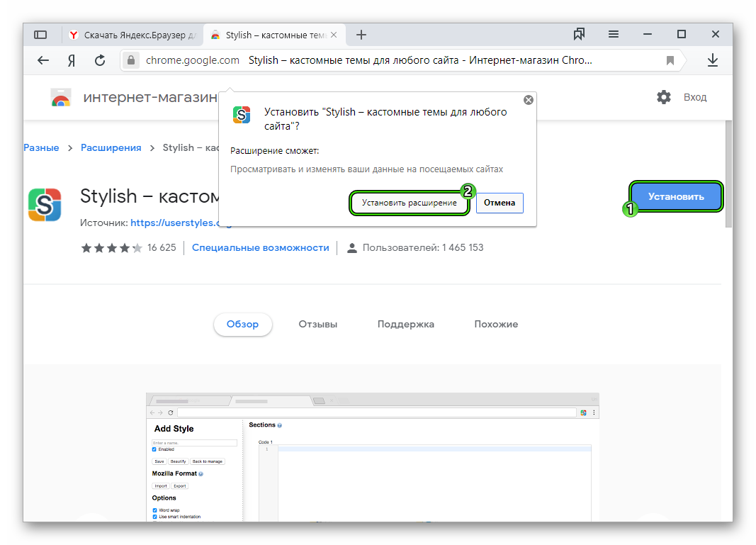Open Yandex home via the Я icon
This screenshot has width=756, height=545.
coord(72,60)
